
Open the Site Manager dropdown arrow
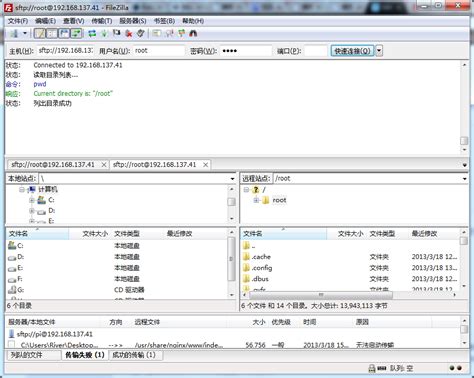(25, 33)
